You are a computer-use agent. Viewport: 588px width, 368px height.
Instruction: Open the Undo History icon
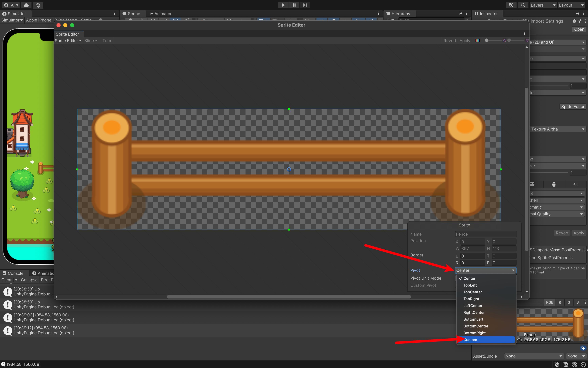(x=511, y=5)
